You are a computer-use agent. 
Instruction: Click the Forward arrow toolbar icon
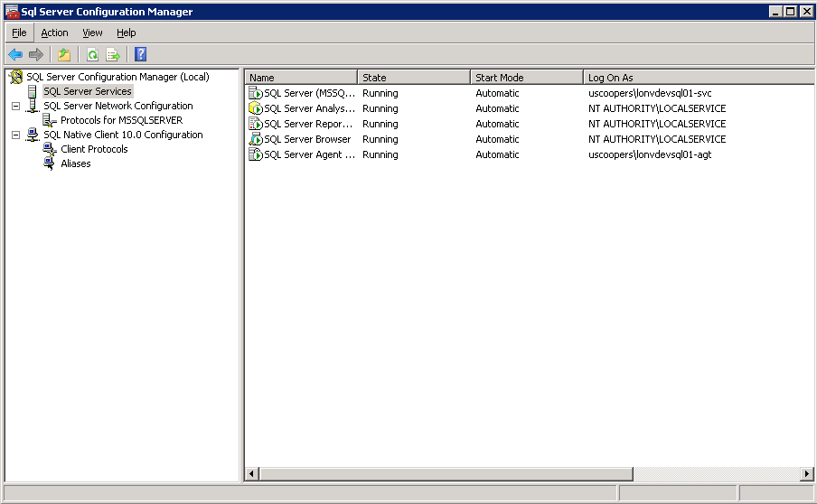pyautogui.click(x=36, y=54)
